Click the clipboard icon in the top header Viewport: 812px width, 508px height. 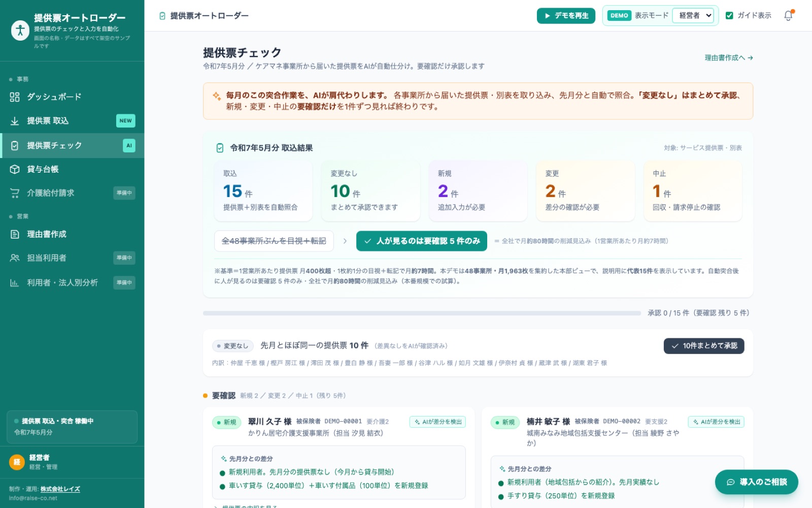(162, 16)
